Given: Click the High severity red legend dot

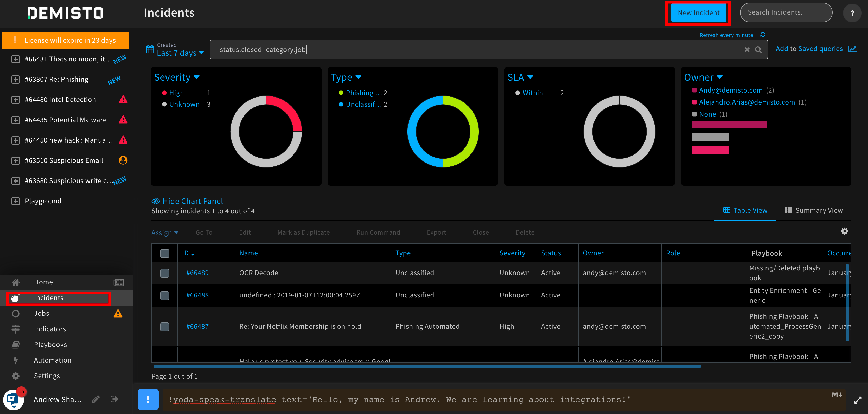Looking at the screenshot, I should tap(164, 93).
